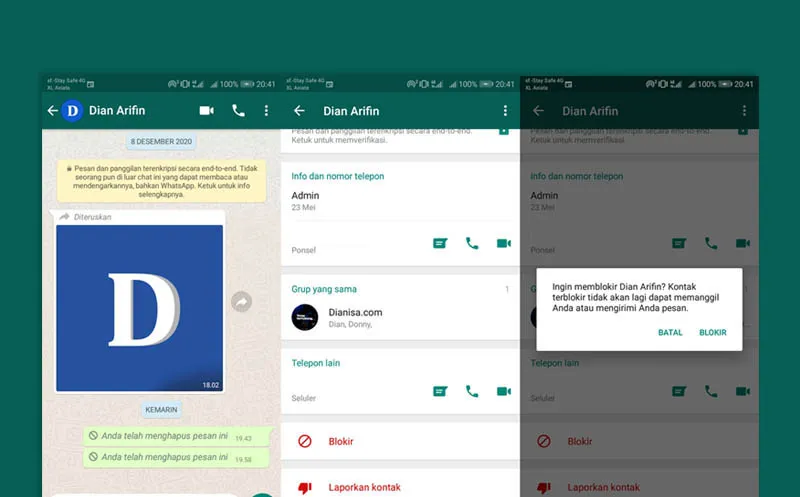Go back from the Dian Arifin chat screen
The width and height of the screenshot is (800, 497).
pyautogui.click(x=52, y=111)
